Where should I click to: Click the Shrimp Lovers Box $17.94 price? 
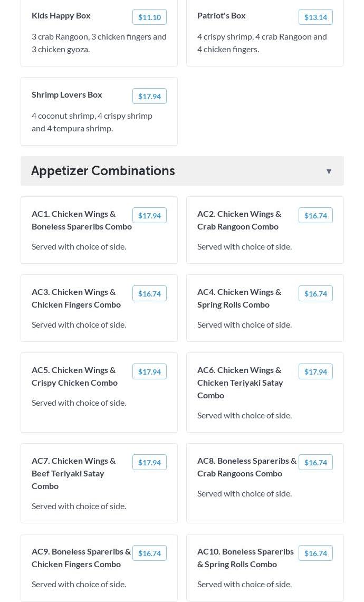pyautogui.click(x=149, y=96)
